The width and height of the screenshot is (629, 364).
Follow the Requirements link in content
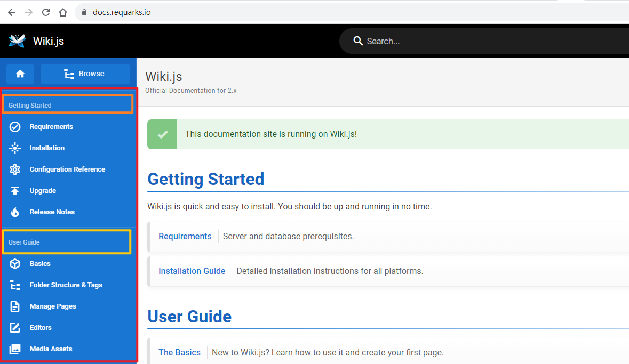point(185,237)
